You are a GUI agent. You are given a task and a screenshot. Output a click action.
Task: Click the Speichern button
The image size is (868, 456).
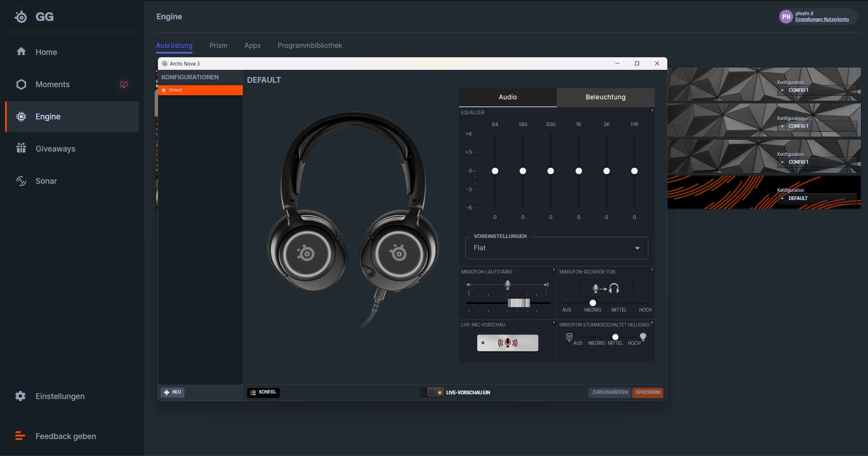tap(647, 392)
